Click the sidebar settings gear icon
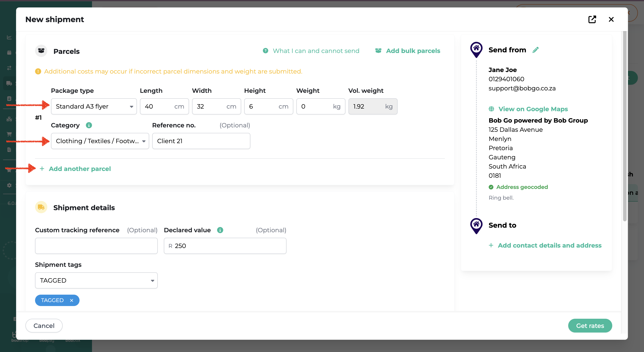The height and width of the screenshot is (352, 644). pyautogui.click(x=9, y=185)
